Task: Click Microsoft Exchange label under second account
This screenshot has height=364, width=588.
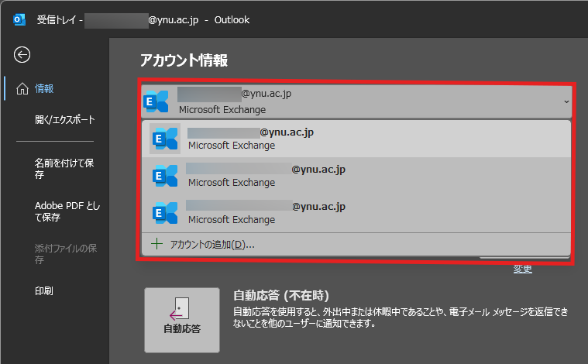Action: (x=232, y=183)
